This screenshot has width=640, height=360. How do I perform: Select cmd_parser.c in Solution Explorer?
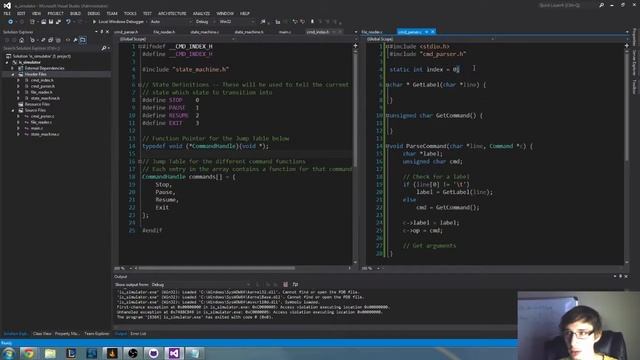[x=42, y=116]
